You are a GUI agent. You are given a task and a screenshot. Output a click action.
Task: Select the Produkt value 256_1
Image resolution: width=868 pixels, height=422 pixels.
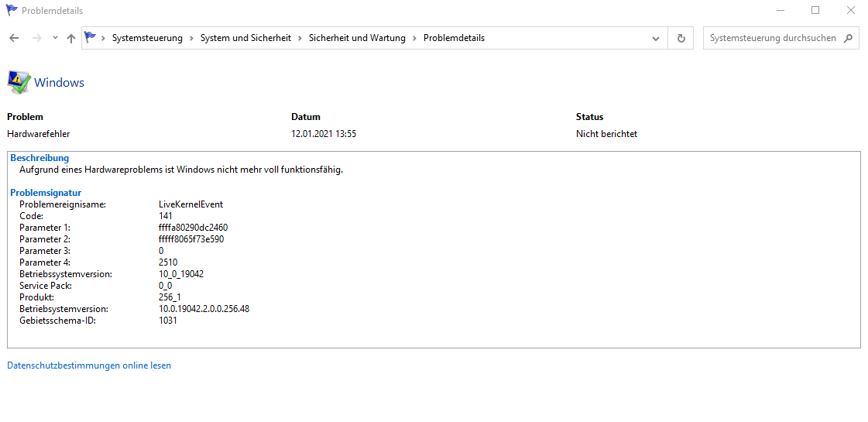click(x=170, y=297)
